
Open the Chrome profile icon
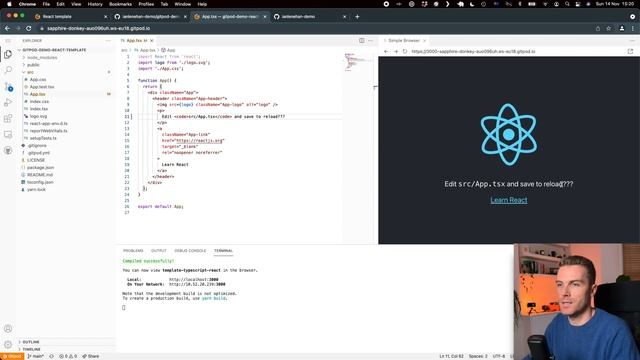coord(622,28)
